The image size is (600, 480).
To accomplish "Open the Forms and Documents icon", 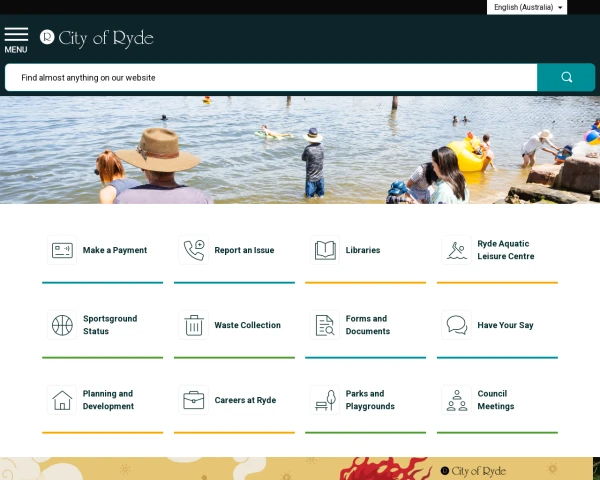I will (x=325, y=325).
